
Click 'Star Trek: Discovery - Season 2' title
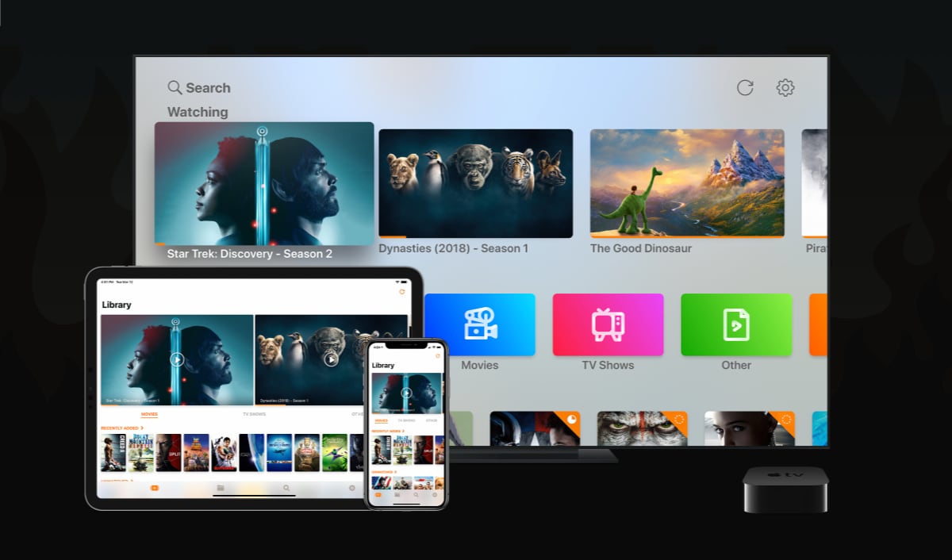click(250, 254)
